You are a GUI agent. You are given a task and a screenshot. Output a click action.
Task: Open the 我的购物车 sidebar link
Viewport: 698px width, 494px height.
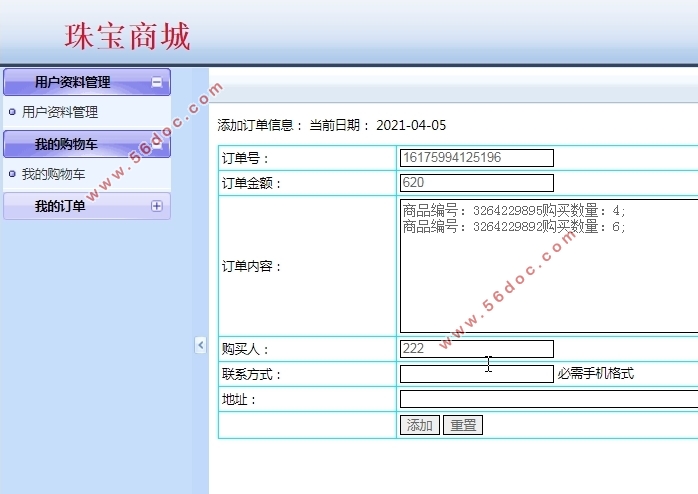(x=53, y=174)
